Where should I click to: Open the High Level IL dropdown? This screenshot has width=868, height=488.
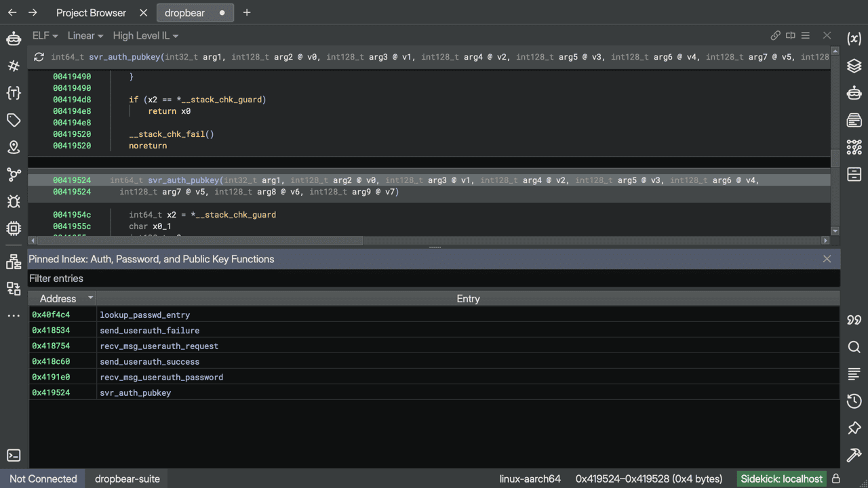point(146,36)
